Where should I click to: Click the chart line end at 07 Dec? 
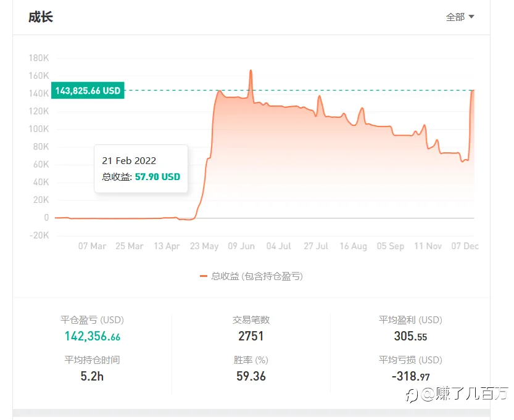tap(473, 91)
